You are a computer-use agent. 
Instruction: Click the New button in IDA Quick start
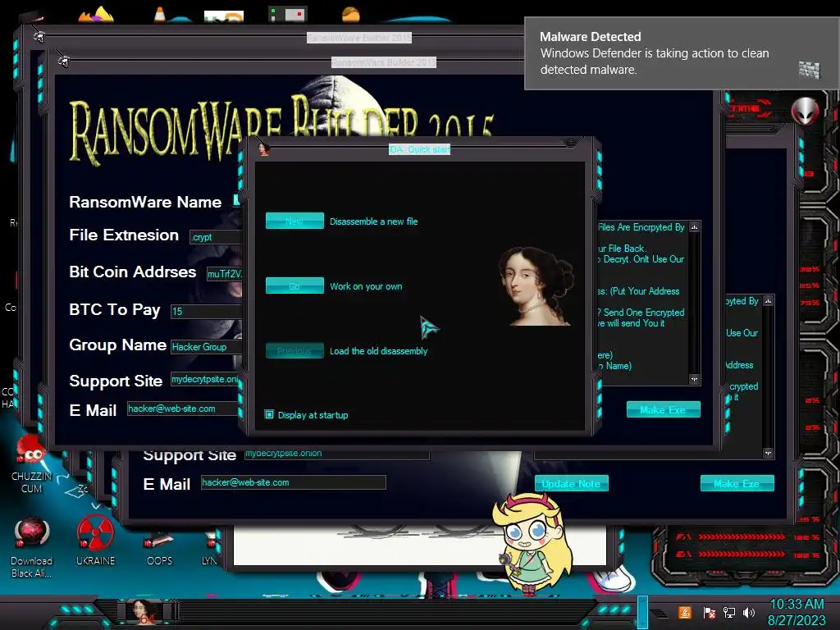(x=294, y=221)
